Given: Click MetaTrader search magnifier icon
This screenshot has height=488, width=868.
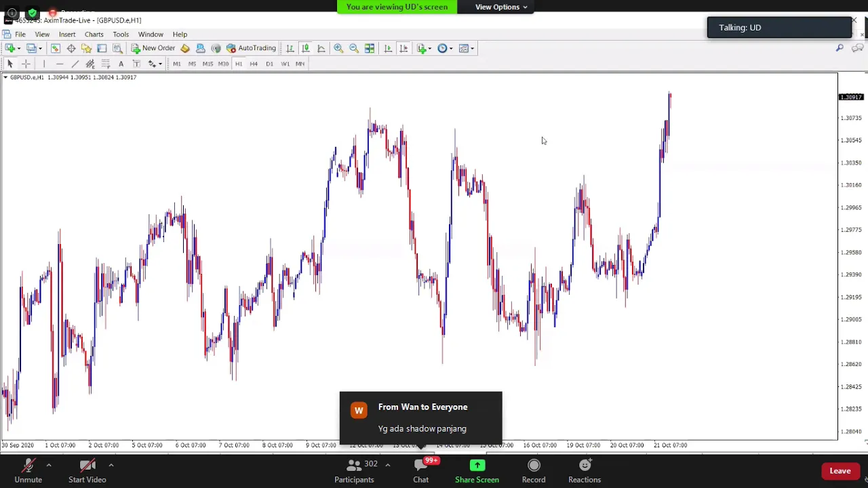Looking at the screenshot, I should click(840, 48).
